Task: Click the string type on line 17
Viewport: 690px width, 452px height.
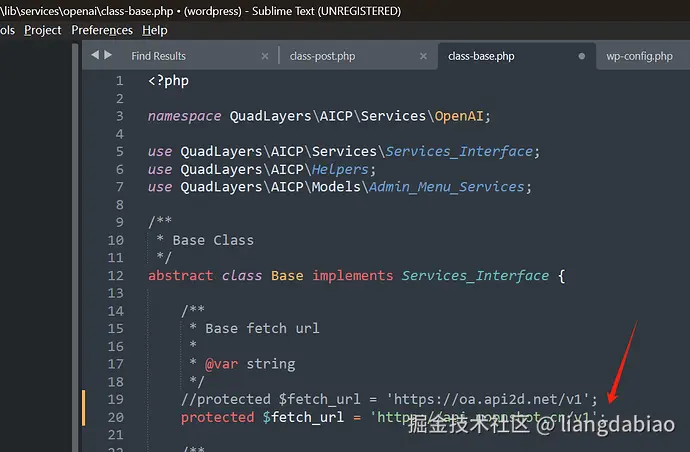Action: pyautogui.click(x=271, y=364)
